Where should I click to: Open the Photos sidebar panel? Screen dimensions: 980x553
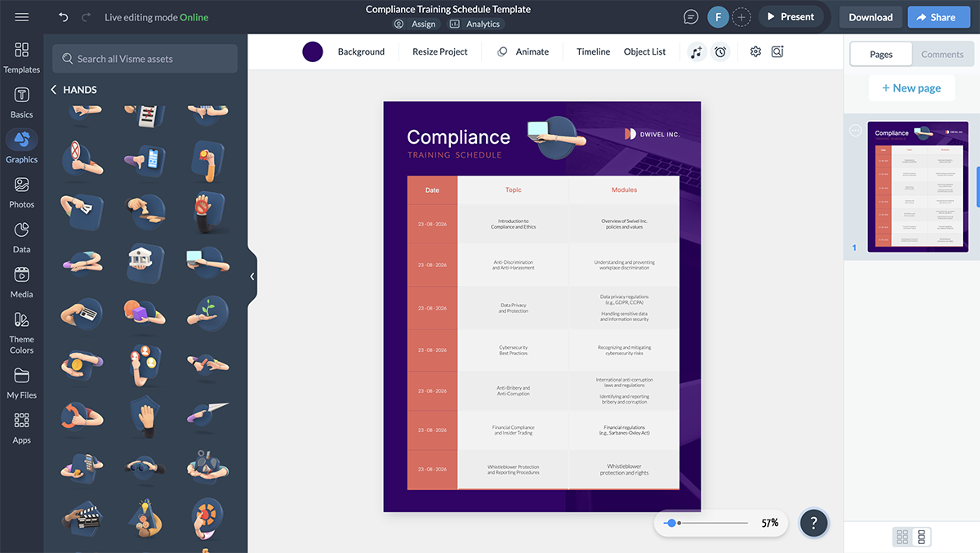coord(22,193)
